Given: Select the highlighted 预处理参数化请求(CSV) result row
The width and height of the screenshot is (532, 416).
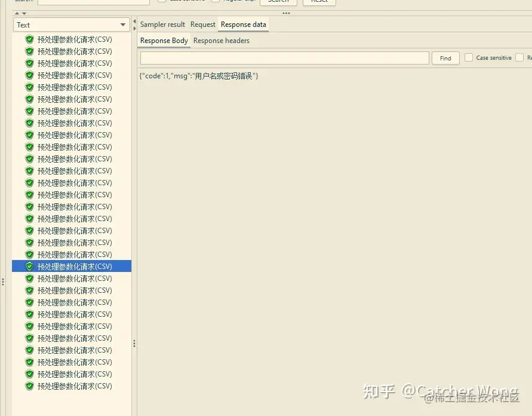Looking at the screenshot, I should 72,266.
